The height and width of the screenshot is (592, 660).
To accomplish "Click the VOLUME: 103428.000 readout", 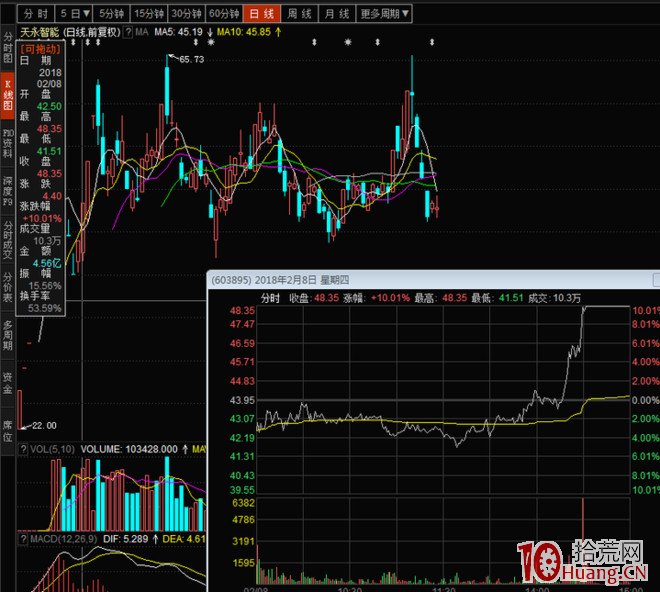I will [129, 449].
